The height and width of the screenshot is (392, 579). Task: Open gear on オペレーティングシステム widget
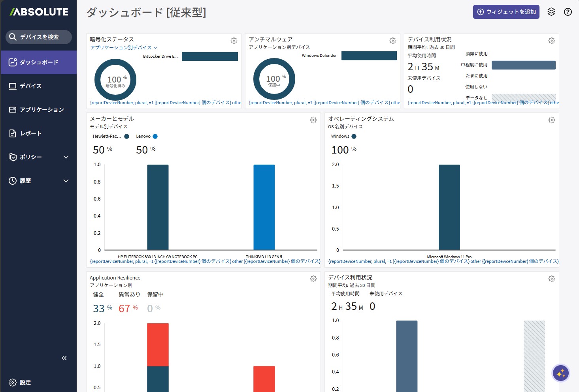coord(552,120)
